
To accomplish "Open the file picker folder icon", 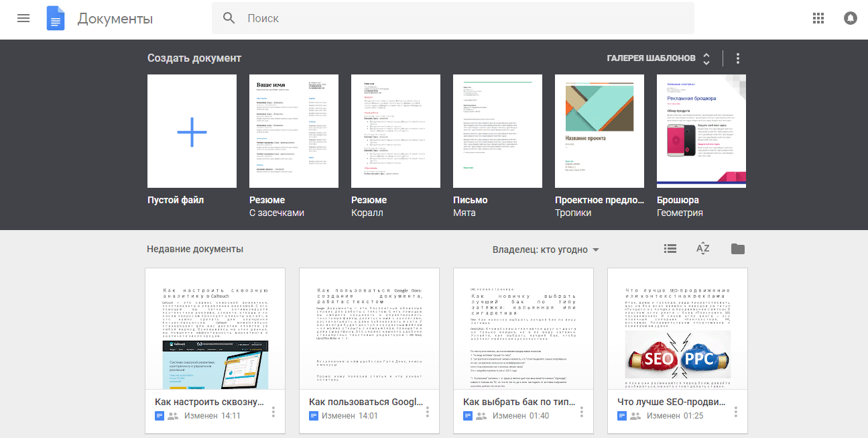I will pyautogui.click(x=737, y=248).
